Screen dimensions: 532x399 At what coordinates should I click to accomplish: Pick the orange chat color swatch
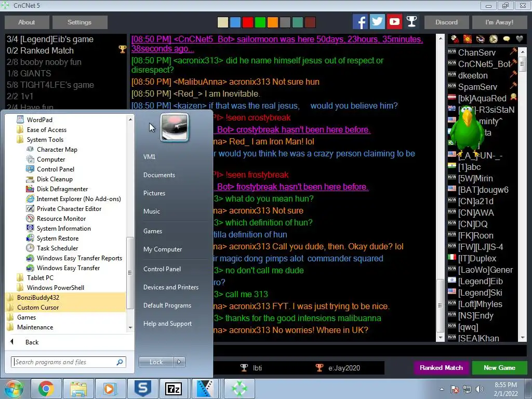(273, 22)
